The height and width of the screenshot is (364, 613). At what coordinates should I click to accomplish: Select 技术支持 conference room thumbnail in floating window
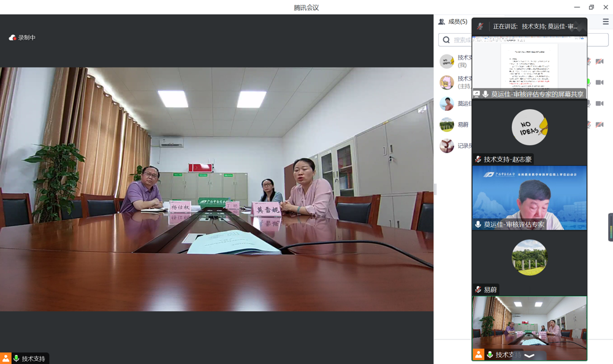(x=530, y=328)
